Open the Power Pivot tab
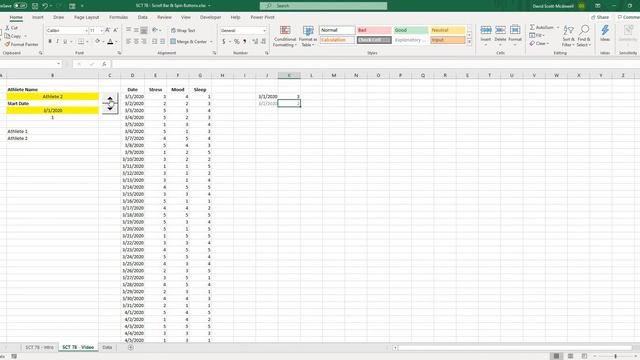This screenshot has width=640, height=360. (x=262, y=17)
